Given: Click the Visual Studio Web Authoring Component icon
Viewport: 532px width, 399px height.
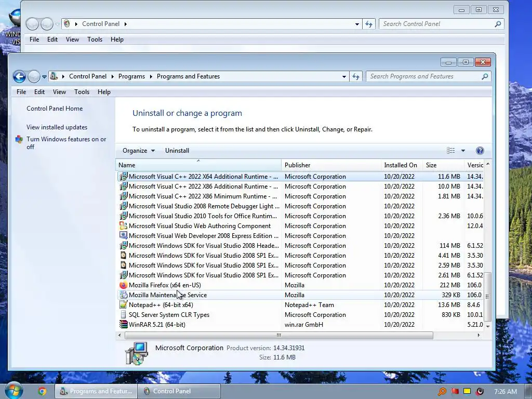Looking at the screenshot, I should pos(124,225).
